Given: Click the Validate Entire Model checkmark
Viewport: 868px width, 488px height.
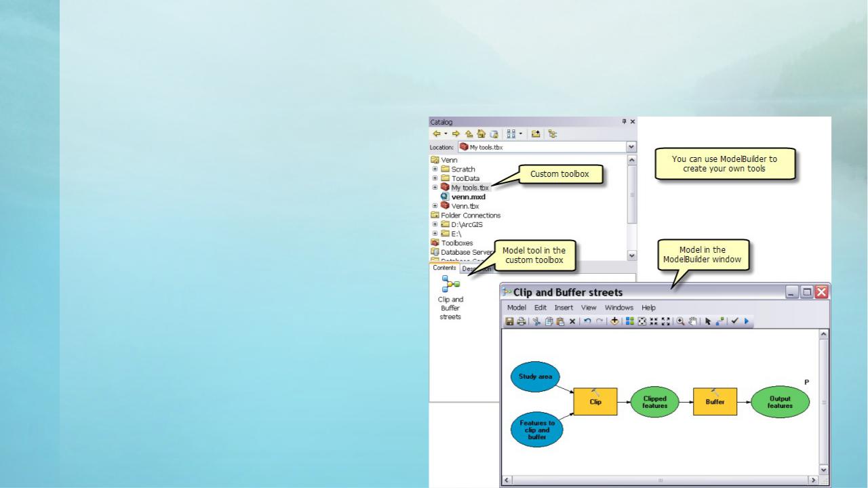Looking at the screenshot, I should (x=734, y=321).
